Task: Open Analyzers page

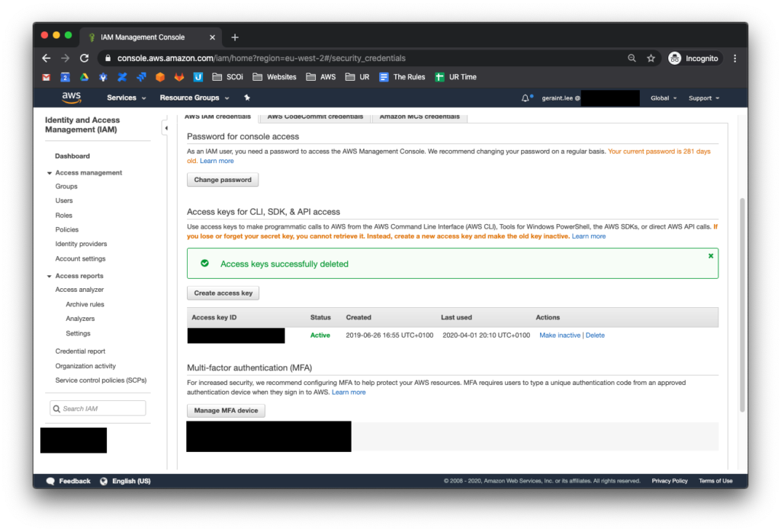Action: pos(80,319)
